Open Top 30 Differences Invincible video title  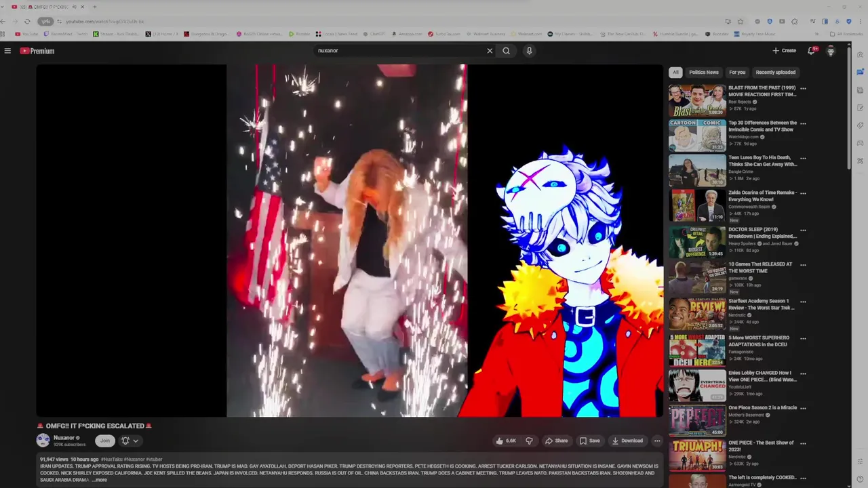762,126
